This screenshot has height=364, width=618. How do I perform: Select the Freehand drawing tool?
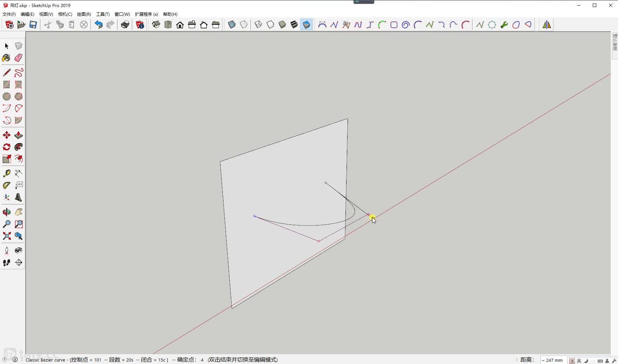[19, 73]
